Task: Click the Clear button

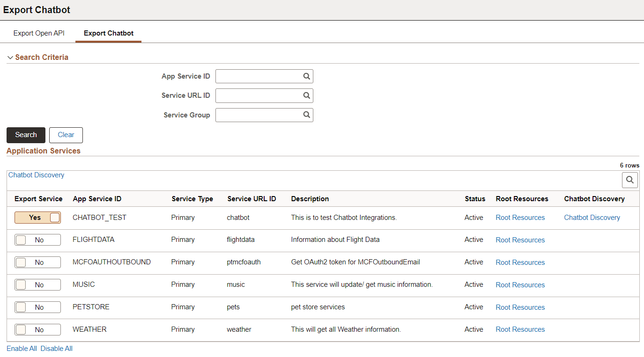Action: pos(66,135)
